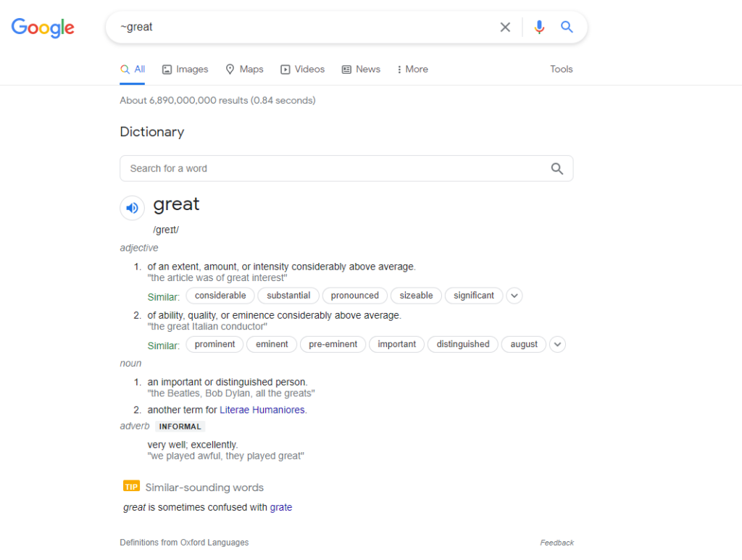Image resolution: width=742 pixels, height=560 pixels.
Task: Click the Feedback link
Action: tap(556, 543)
